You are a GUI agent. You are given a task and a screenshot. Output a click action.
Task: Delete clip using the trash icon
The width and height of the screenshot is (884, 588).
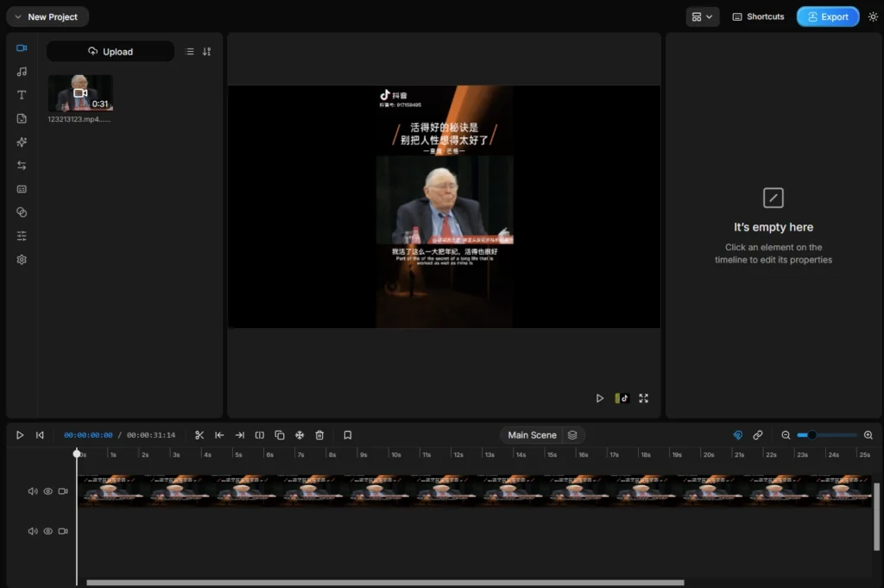pyautogui.click(x=319, y=435)
